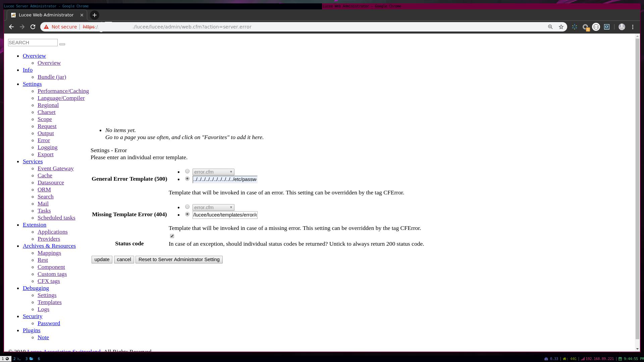Click the Lucee Web Administrator icon
Screen dimensions: 644x362
[x=13, y=15]
